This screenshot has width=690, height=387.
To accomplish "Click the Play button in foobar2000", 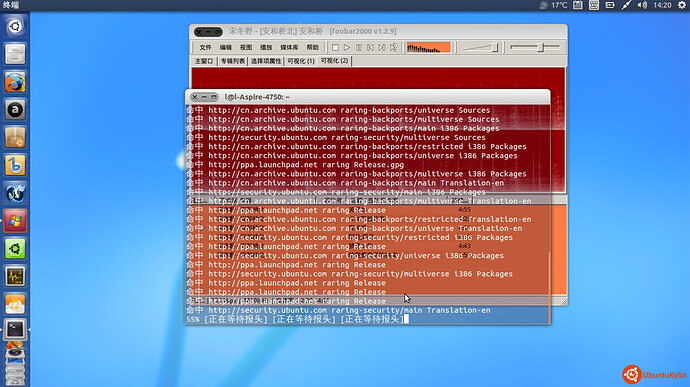I will (347, 48).
